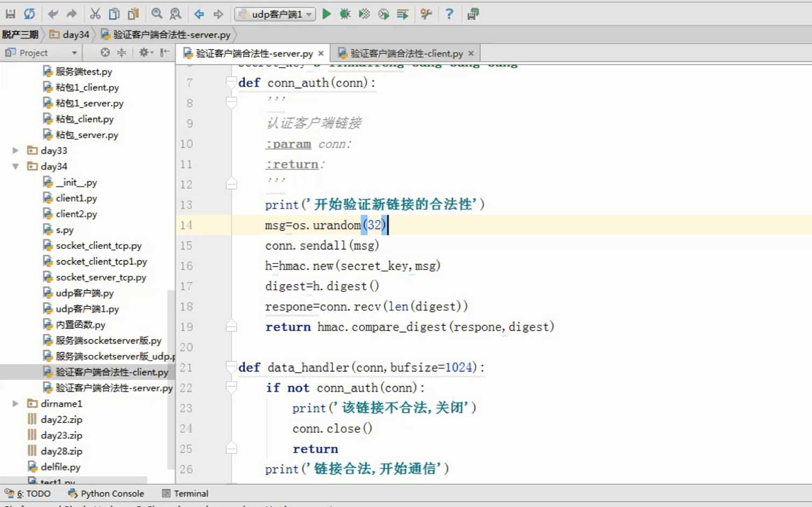Open Help with the question mark icon

(449, 14)
